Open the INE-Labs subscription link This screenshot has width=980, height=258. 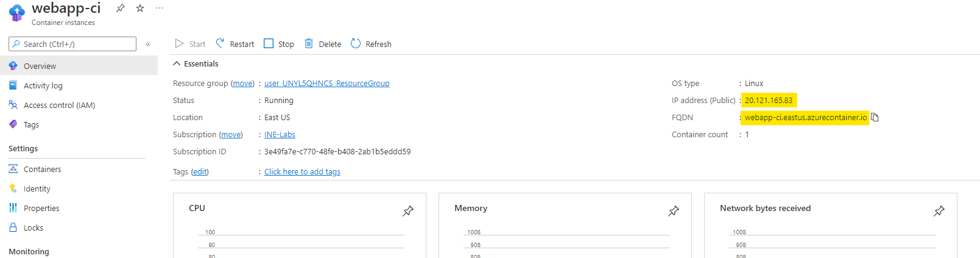pos(280,134)
